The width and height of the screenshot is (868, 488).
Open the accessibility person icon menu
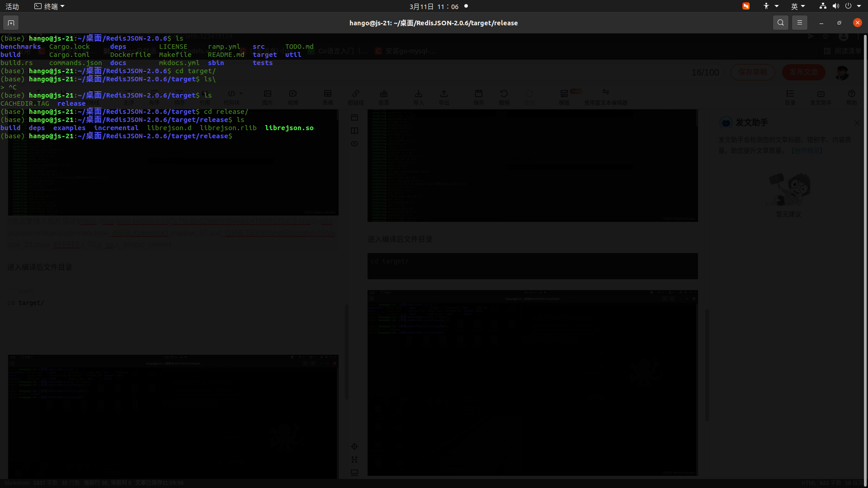tap(766, 6)
